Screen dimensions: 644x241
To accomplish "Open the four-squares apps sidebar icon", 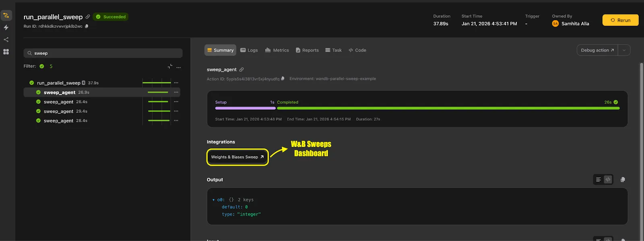I will (6, 52).
